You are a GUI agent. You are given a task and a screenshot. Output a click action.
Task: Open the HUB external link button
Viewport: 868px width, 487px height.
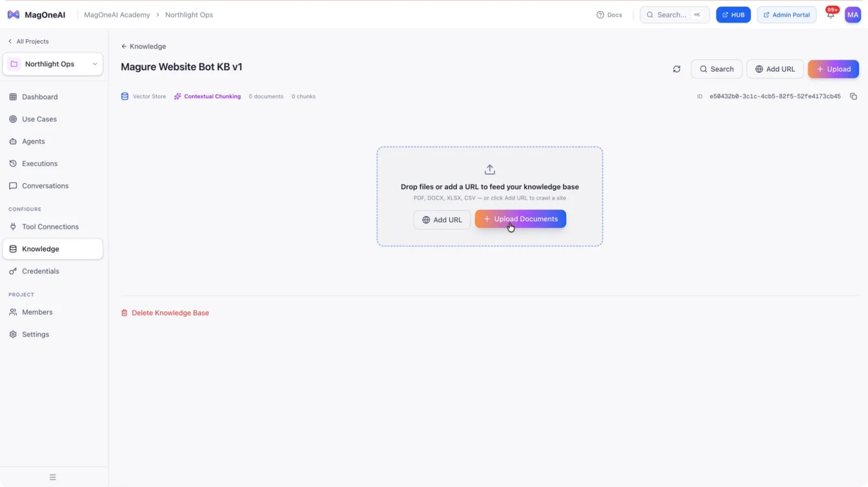click(x=733, y=15)
